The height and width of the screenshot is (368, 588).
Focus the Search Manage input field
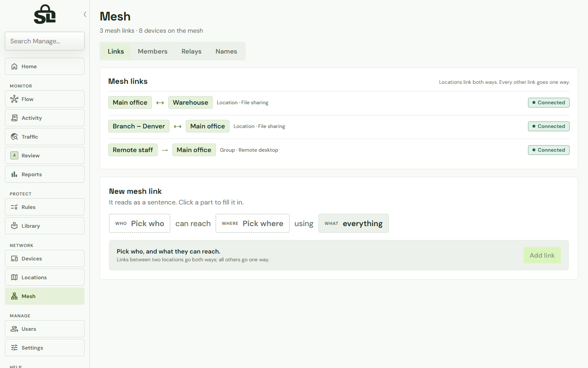tap(45, 41)
